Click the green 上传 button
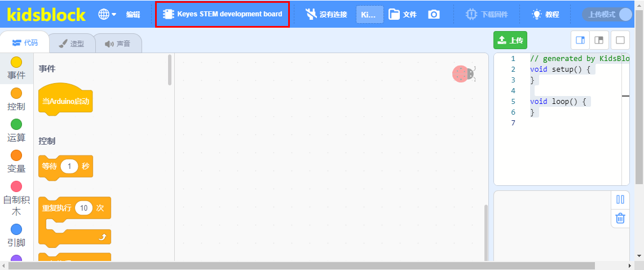 click(x=510, y=40)
